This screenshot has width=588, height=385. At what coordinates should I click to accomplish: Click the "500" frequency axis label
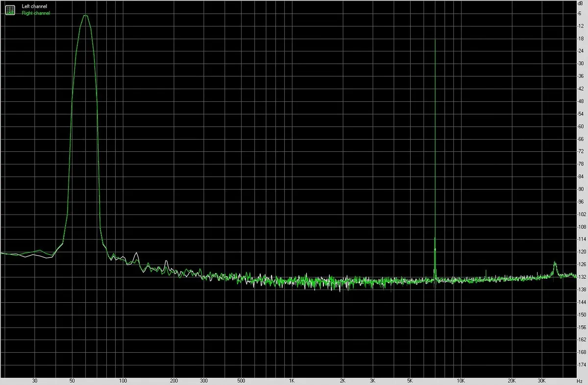241,380
